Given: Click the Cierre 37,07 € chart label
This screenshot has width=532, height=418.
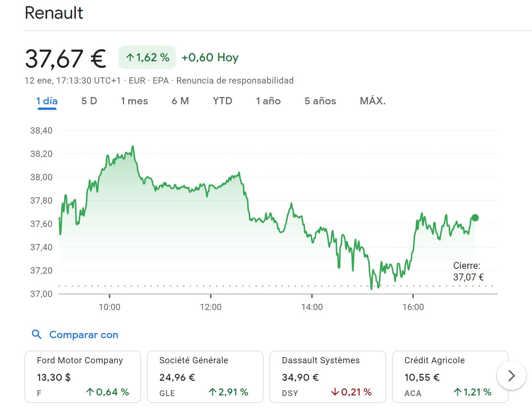Looking at the screenshot, I should (468, 271).
